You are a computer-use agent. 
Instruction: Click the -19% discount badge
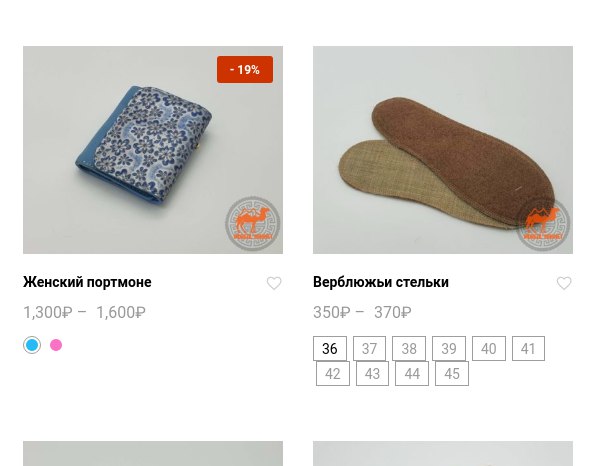click(245, 70)
